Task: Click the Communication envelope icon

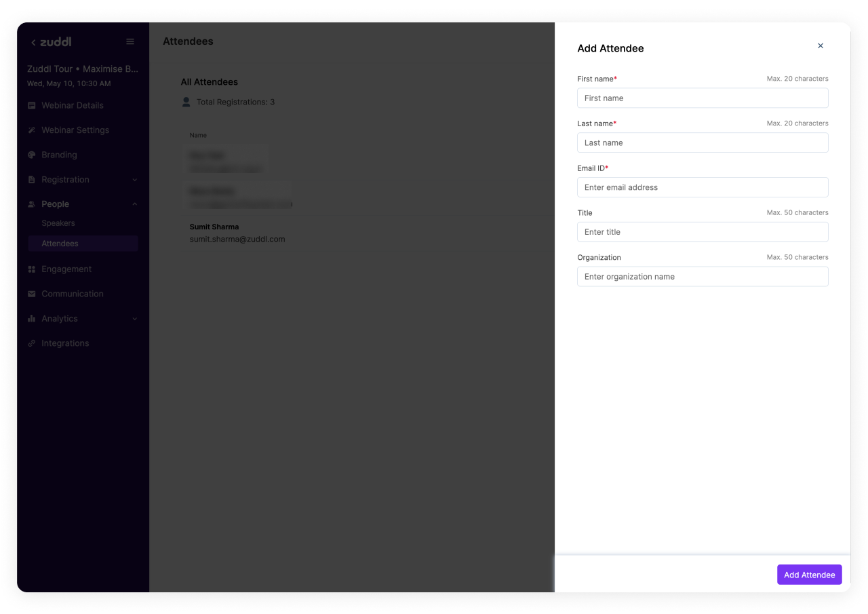Action: point(32,294)
